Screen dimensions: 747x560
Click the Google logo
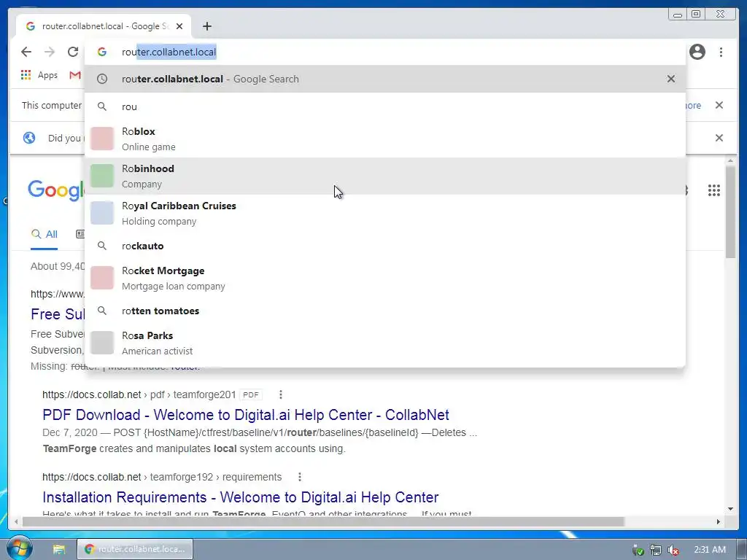click(56, 190)
